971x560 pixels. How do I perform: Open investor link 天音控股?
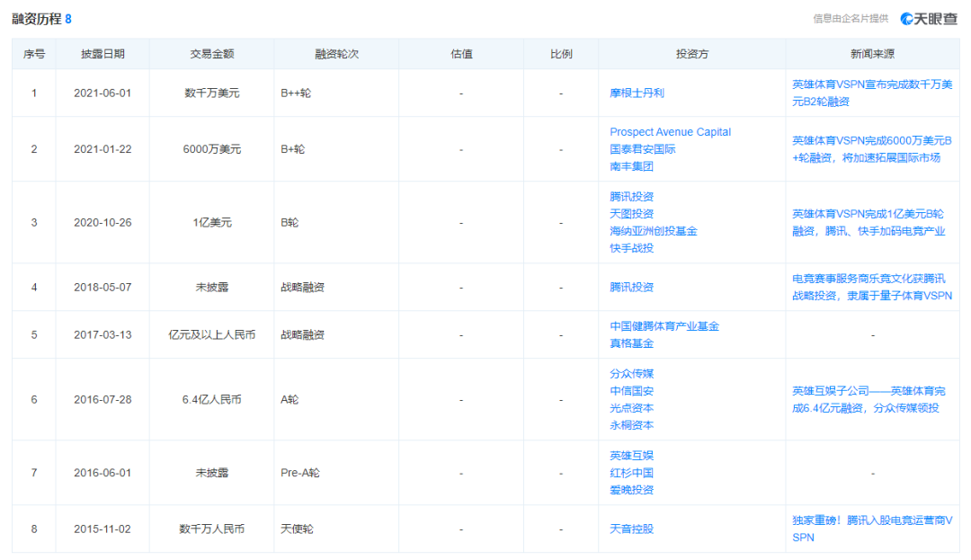click(631, 529)
